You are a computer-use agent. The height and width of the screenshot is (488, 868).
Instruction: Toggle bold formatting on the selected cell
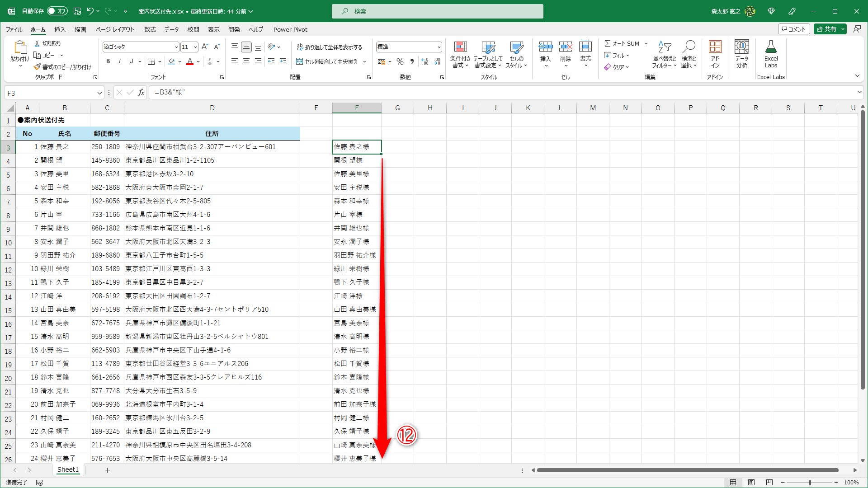pos(108,61)
